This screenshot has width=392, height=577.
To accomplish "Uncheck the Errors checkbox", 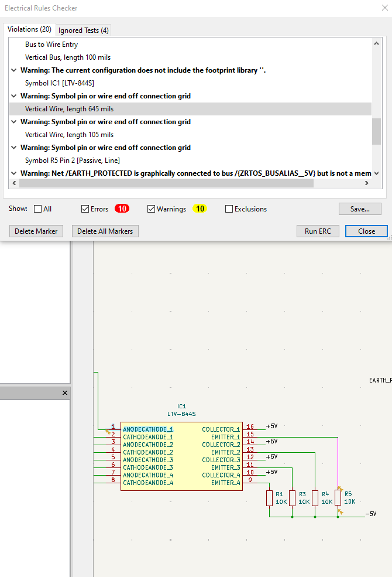I will [85, 209].
